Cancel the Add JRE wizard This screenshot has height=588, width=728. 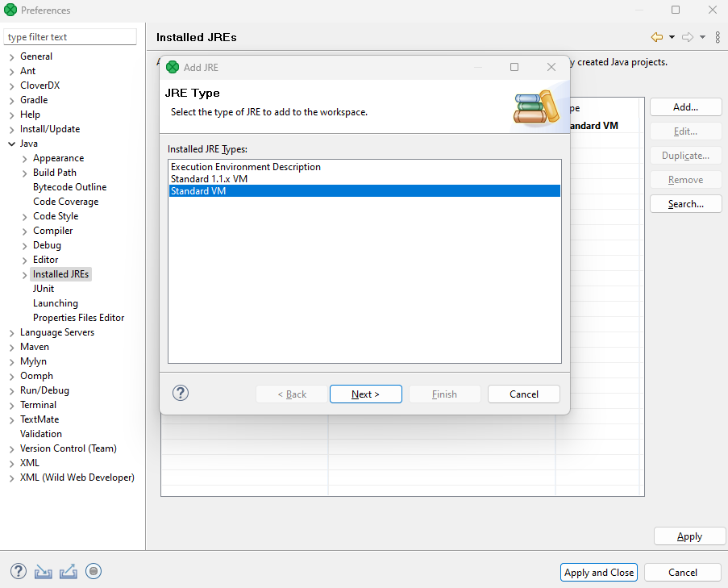524,394
